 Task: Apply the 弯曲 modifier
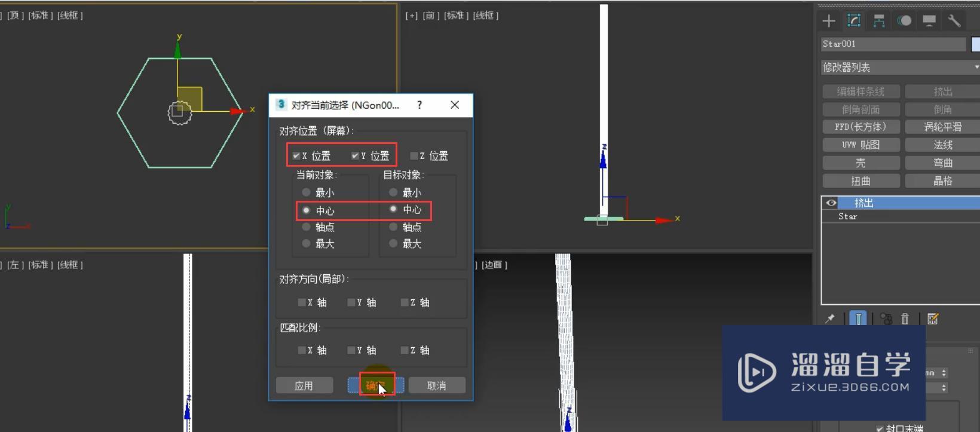click(x=942, y=163)
